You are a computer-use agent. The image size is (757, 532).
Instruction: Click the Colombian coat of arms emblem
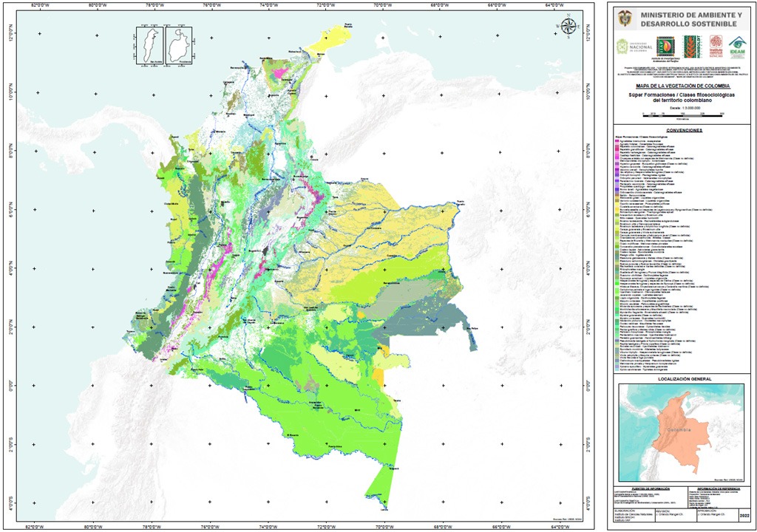pyautogui.click(x=625, y=18)
